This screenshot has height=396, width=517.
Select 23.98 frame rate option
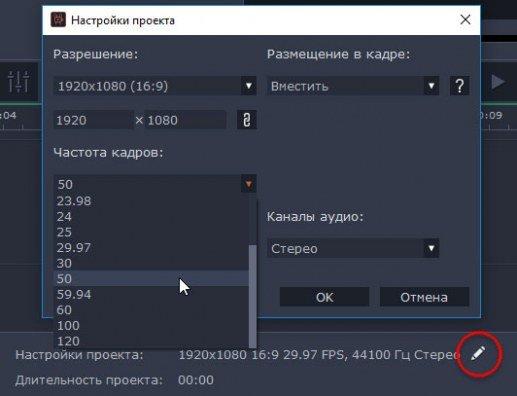pyautogui.click(x=151, y=201)
